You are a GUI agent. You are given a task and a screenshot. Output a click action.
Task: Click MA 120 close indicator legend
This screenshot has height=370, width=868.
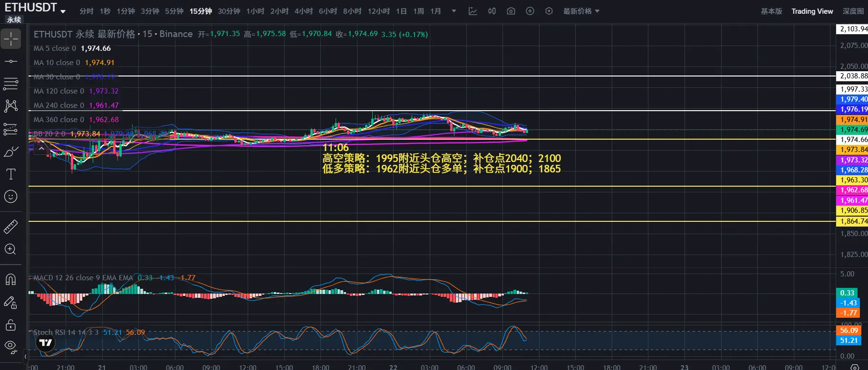coord(76,91)
